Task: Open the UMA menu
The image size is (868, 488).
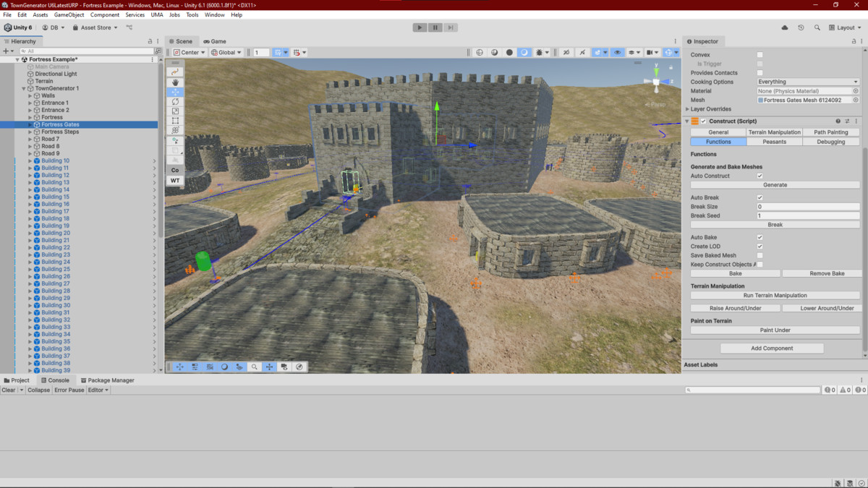Action: pos(157,14)
